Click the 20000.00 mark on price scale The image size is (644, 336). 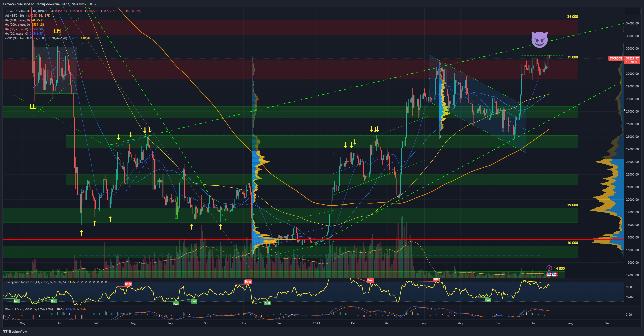click(632, 199)
